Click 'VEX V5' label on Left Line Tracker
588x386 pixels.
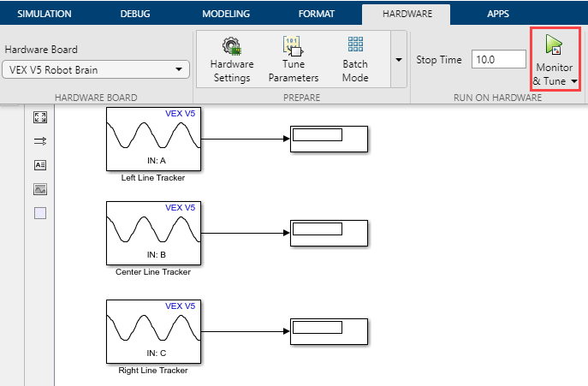tap(180, 114)
